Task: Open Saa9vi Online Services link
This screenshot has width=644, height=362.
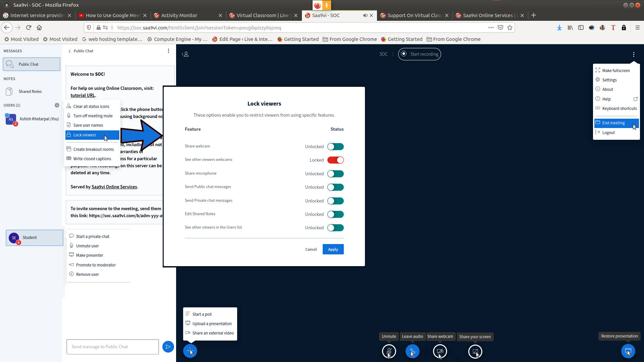Action: tap(114, 187)
